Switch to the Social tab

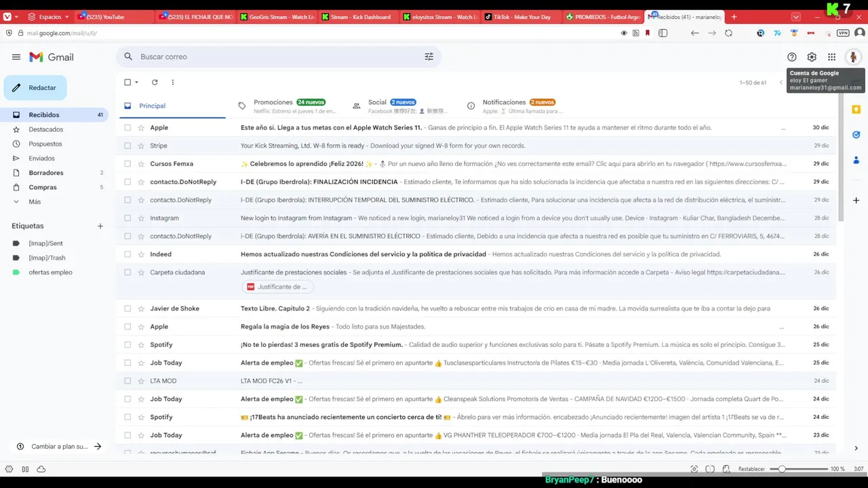[x=401, y=106]
